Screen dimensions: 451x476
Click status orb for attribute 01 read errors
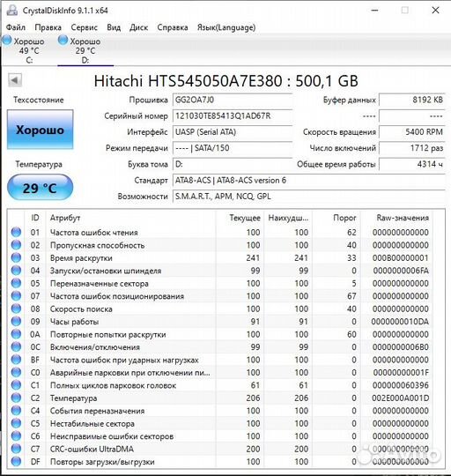click(16, 232)
